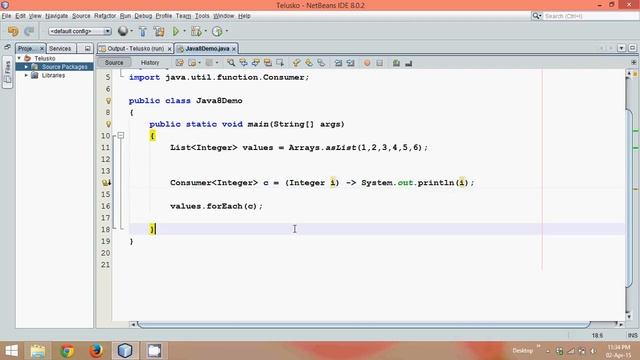640x360 pixels.
Task: Close the Projects tab
Action: click(42, 49)
